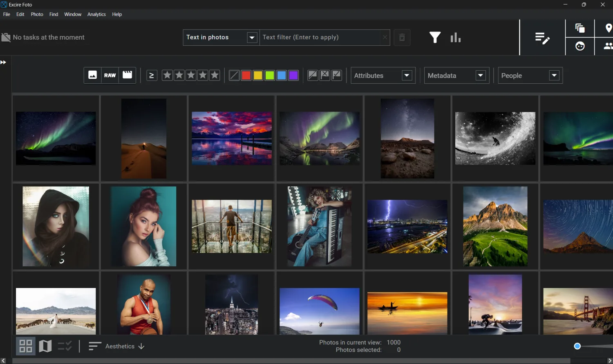Switch to map view icon
Viewport: 613px width, 364px height.
(x=45, y=346)
